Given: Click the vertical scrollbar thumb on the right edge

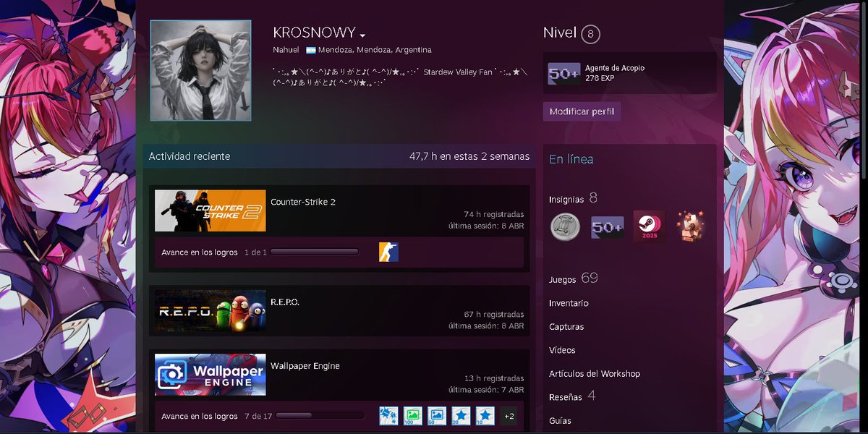Looking at the screenshot, I should [864, 89].
